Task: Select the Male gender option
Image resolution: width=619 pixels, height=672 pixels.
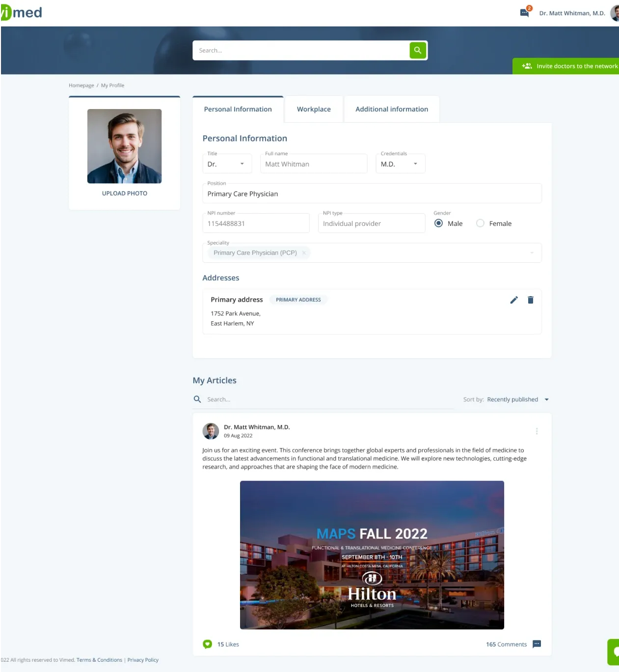Action: (439, 223)
